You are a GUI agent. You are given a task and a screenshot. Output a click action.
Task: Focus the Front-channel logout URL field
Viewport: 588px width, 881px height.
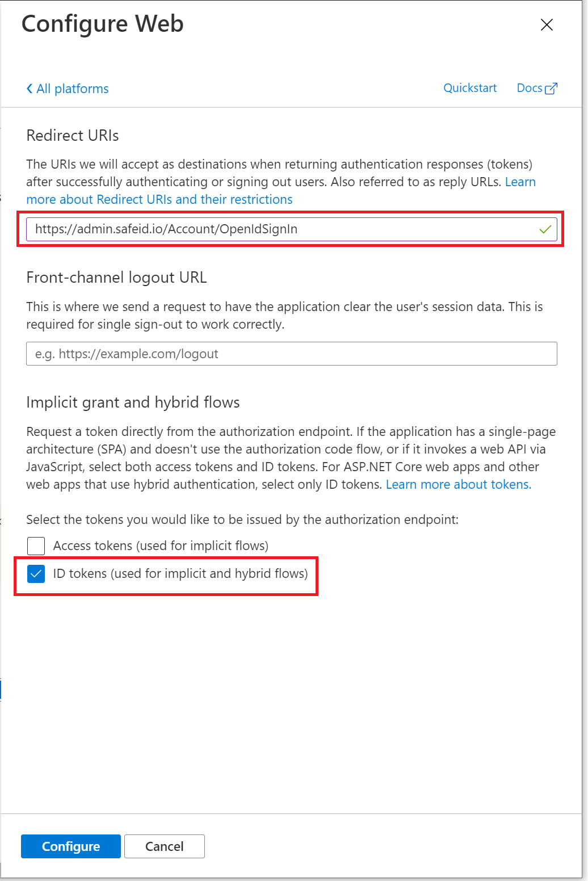(x=291, y=354)
